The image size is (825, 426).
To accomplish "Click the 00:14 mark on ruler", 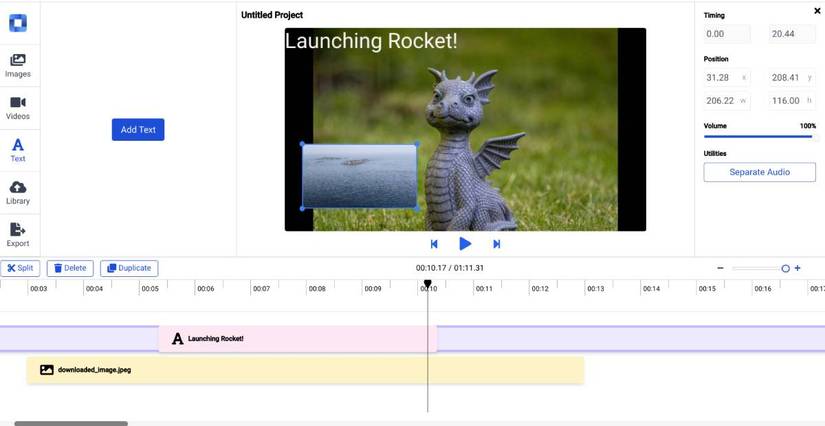I will pyautogui.click(x=651, y=289).
